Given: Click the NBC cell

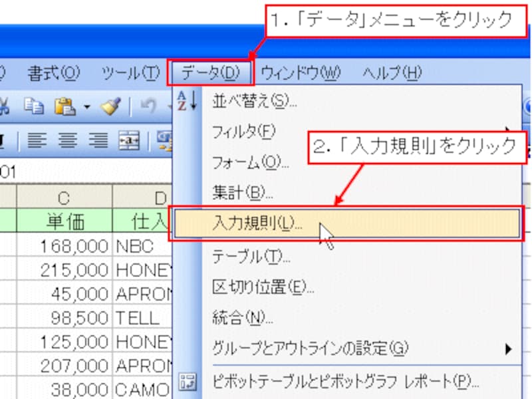Looking at the screenshot, I should tap(142, 245).
